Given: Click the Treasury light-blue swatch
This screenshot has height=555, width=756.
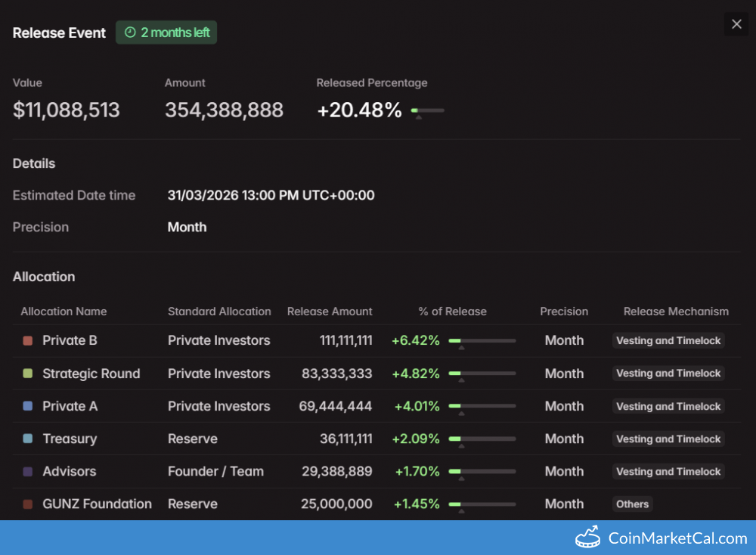Looking at the screenshot, I should (x=28, y=439).
